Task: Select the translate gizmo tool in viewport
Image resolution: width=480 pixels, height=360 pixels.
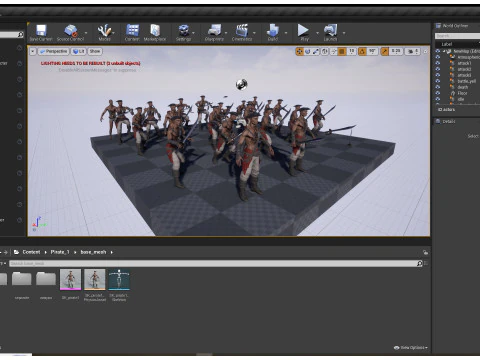Action: pyautogui.click(x=299, y=51)
